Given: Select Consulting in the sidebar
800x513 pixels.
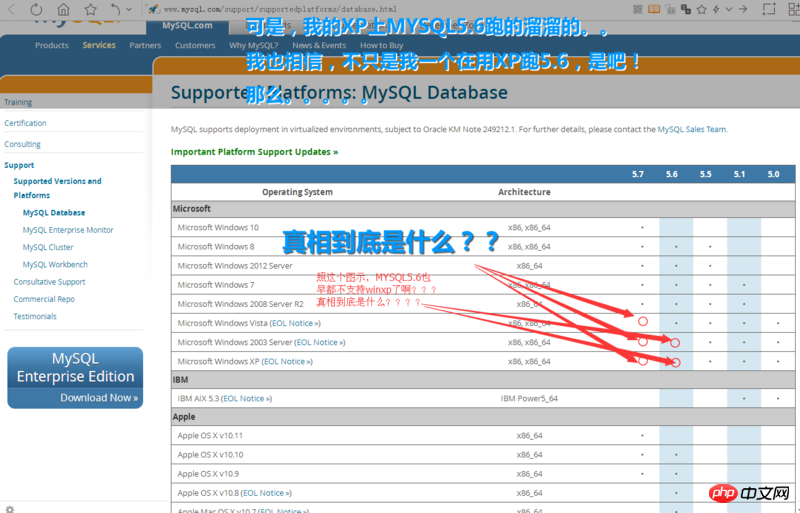Looking at the screenshot, I should tap(22, 144).
